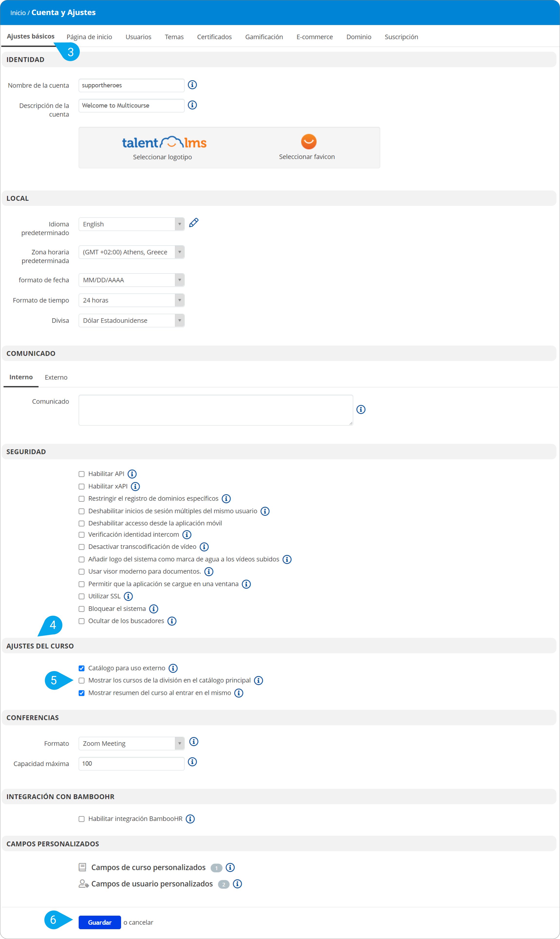Image resolution: width=560 pixels, height=939 pixels.
Task: Select the orange favicon image
Action: (x=308, y=142)
